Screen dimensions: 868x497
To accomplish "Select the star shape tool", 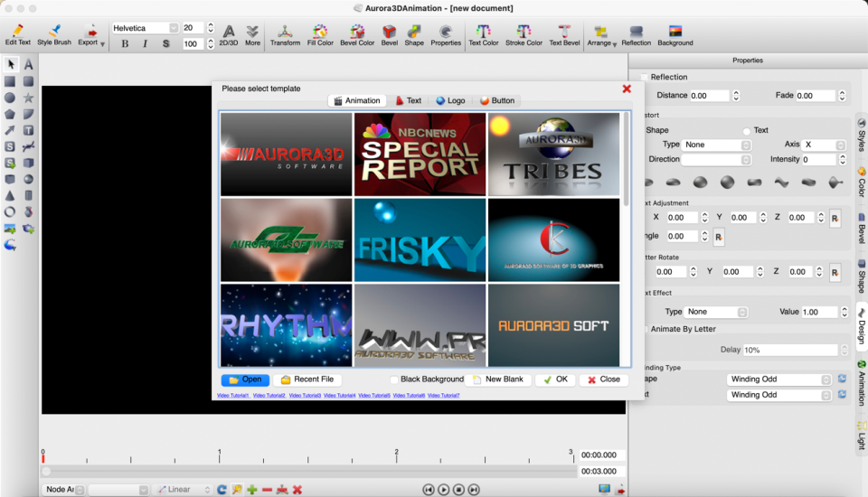I will pyautogui.click(x=29, y=98).
